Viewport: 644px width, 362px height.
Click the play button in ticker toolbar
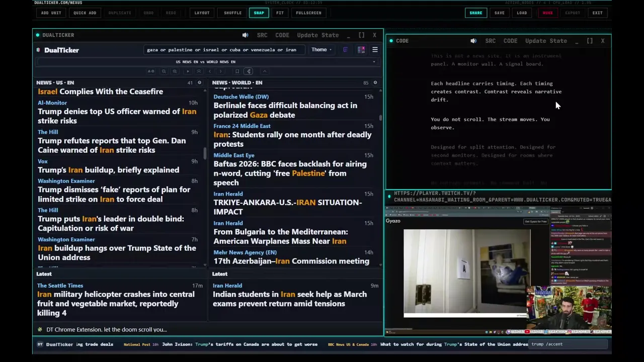click(188, 71)
